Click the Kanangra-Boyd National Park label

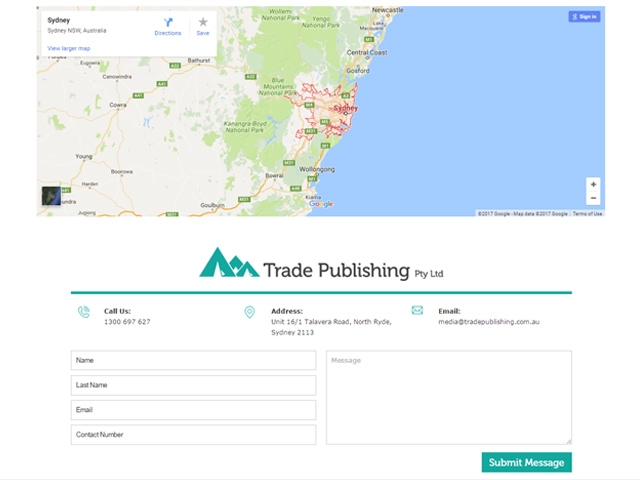tap(245, 127)
